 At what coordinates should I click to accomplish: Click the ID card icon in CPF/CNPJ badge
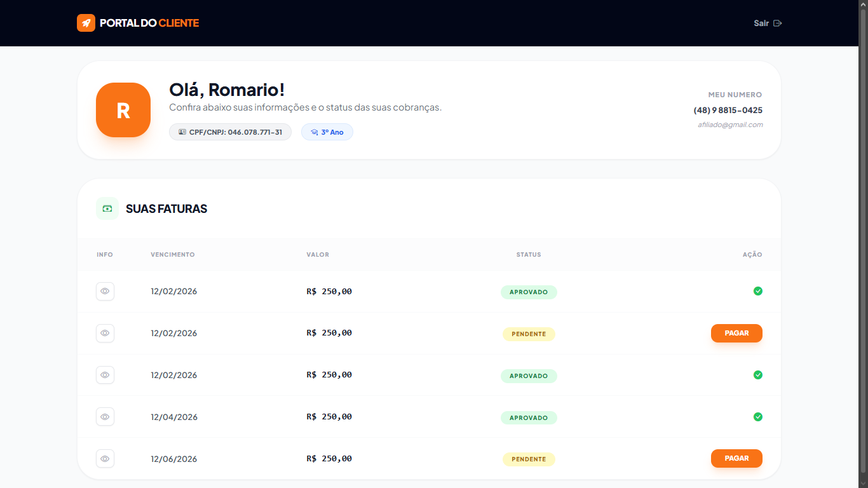(x=182, y=132)
